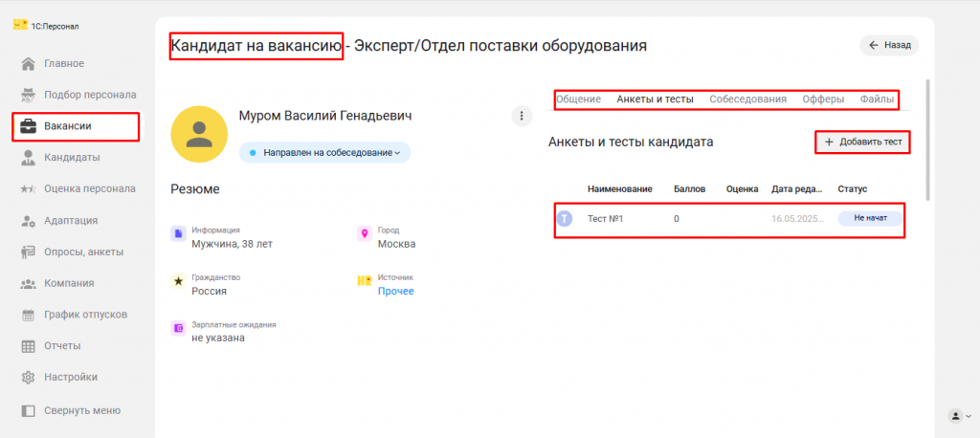Image resolution: width=980 pixels, height=438 pixels.
Task: Click the gear icon for Настройки
Action: pos(28,378)
